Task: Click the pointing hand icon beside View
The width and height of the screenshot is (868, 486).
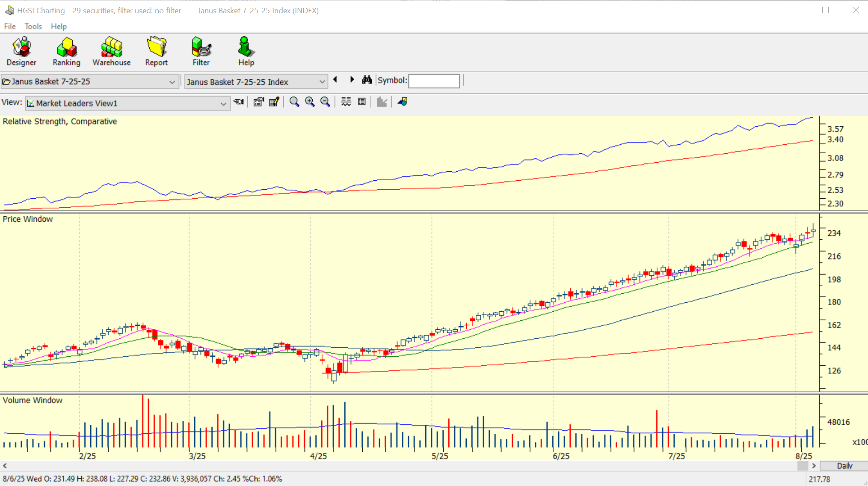Action: coord(239,102)
